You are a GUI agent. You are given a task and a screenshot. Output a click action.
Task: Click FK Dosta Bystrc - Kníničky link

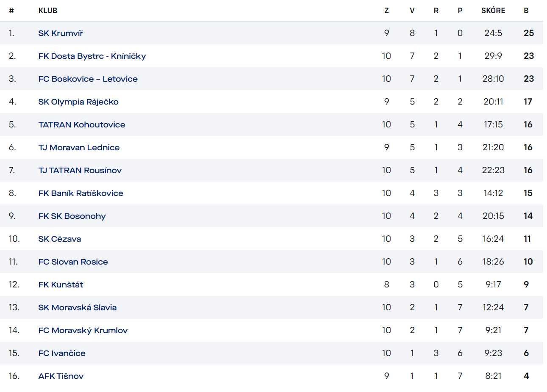(x=92, y=56)
